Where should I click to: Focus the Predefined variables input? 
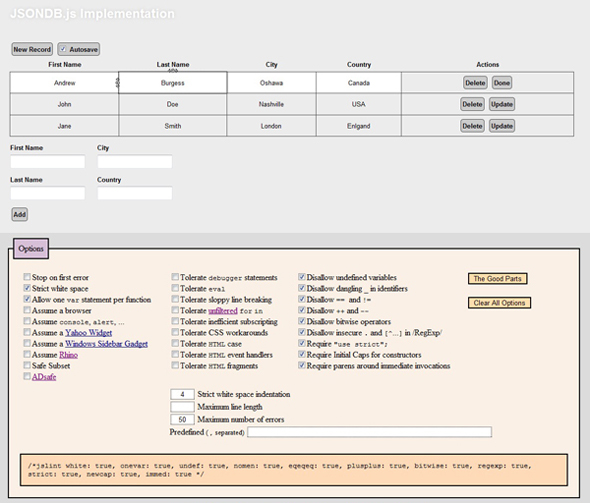click(370, 432)
